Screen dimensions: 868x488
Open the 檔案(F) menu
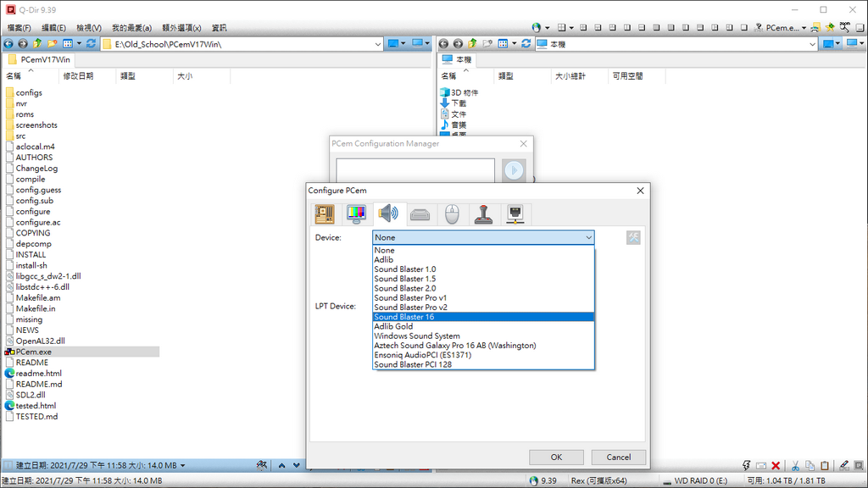point(19,28)
